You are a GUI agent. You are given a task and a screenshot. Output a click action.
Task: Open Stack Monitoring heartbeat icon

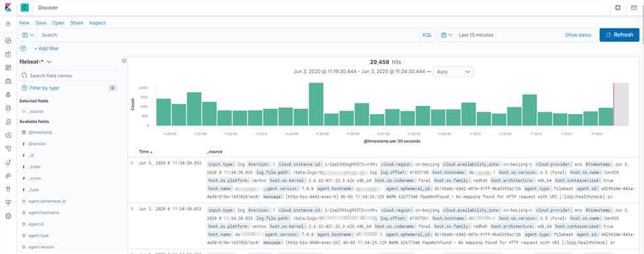(x=8, y=203)
